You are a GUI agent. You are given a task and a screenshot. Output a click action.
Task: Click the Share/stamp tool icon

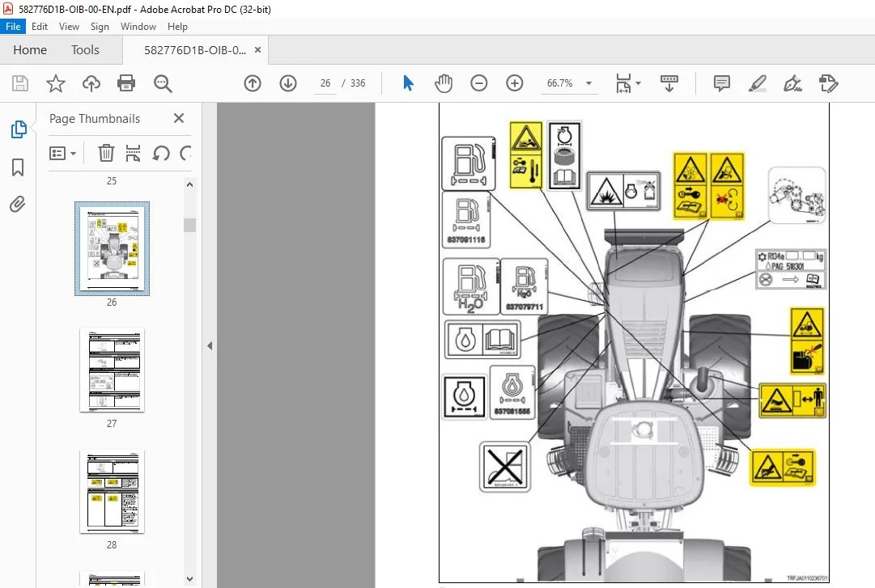[829, 83]
